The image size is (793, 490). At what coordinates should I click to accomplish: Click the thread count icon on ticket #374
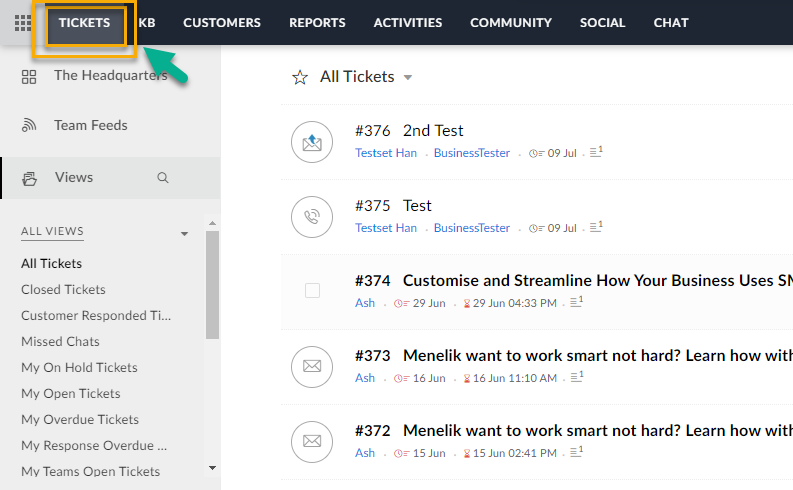pyautogui.click(x=577, y=302)
